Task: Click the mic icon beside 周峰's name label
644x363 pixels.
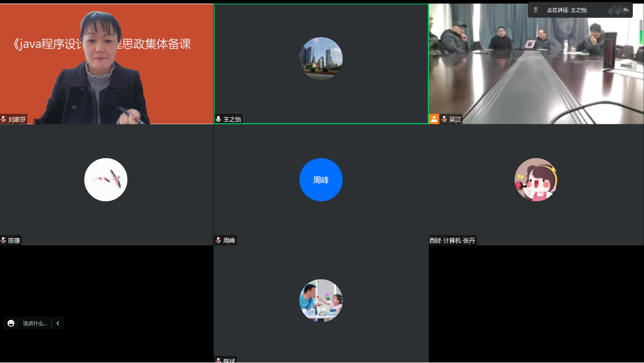Action: pyautogui.click(x=218, y=240)
